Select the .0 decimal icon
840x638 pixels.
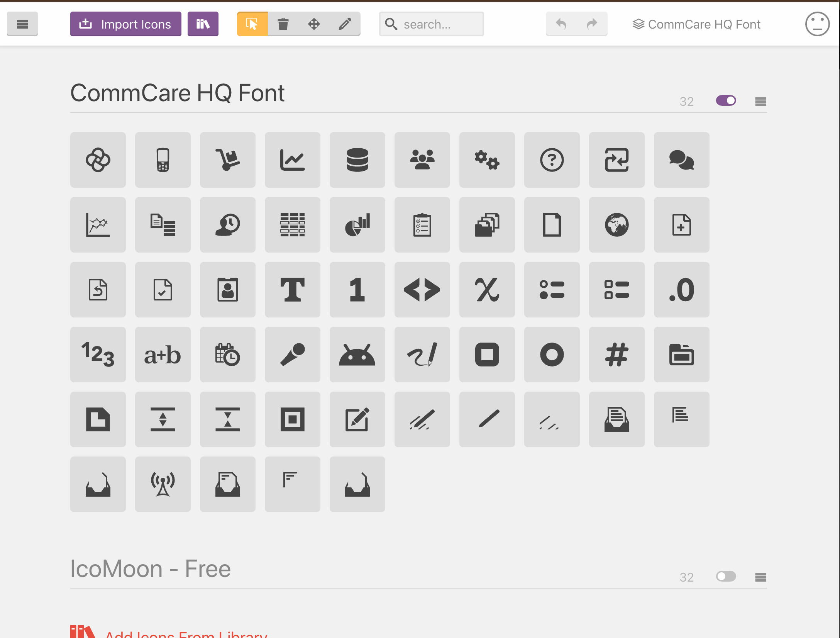pyautogui.click(x=682, y=290)
